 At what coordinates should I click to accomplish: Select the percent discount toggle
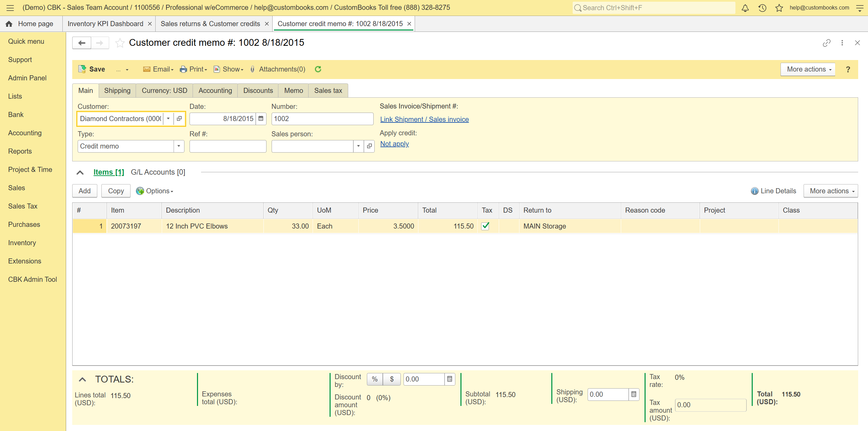pyautogui.click(x=375, y=379)
